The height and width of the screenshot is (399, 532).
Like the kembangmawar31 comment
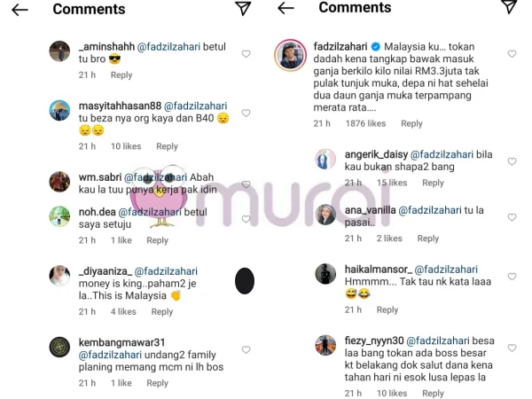pos(246,350)
